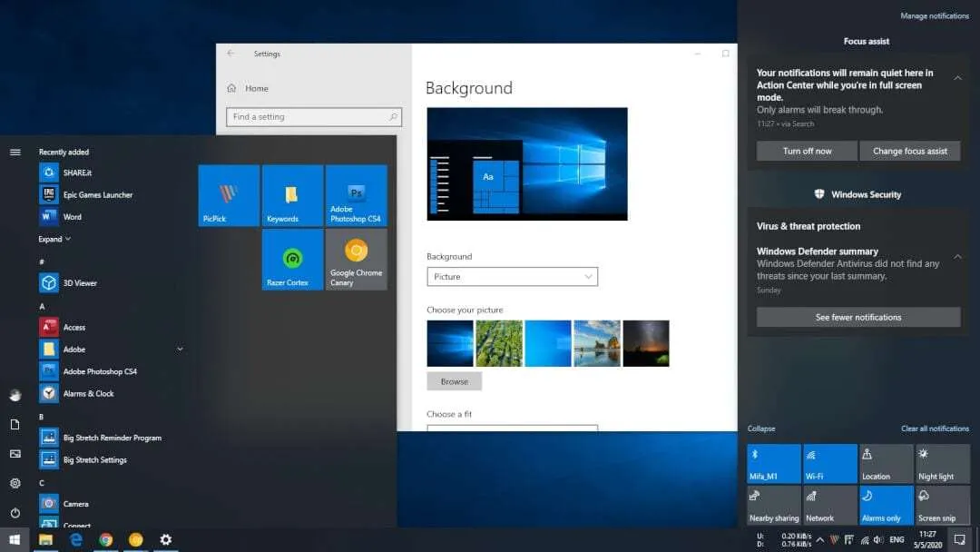Select the beach rock picture thumbnail

[x=597, y=343]
